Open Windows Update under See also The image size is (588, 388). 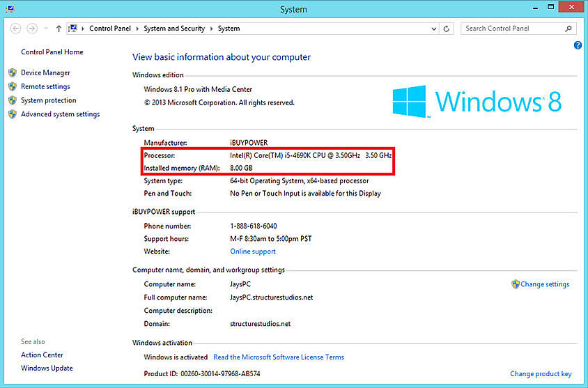click(x=47, y=368)
